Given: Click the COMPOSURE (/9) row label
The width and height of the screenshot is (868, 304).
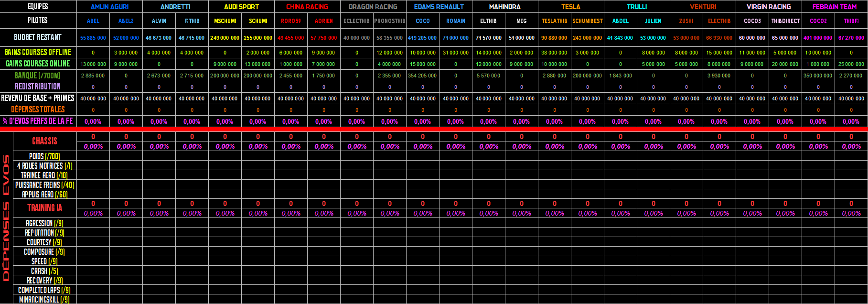Looking at the screenshot, I should pyautogui.click(x=44, y=252).
